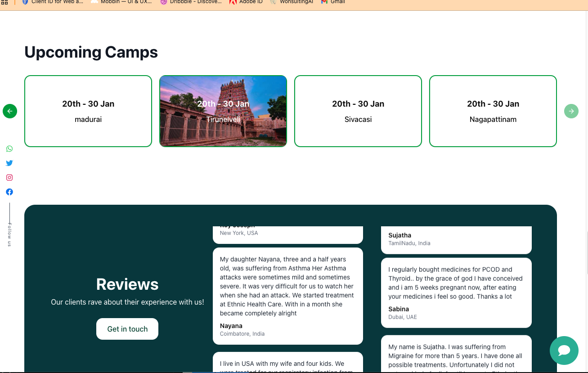Select the Sivacasi camp card

pyautogui.click(x=358, y=111)
